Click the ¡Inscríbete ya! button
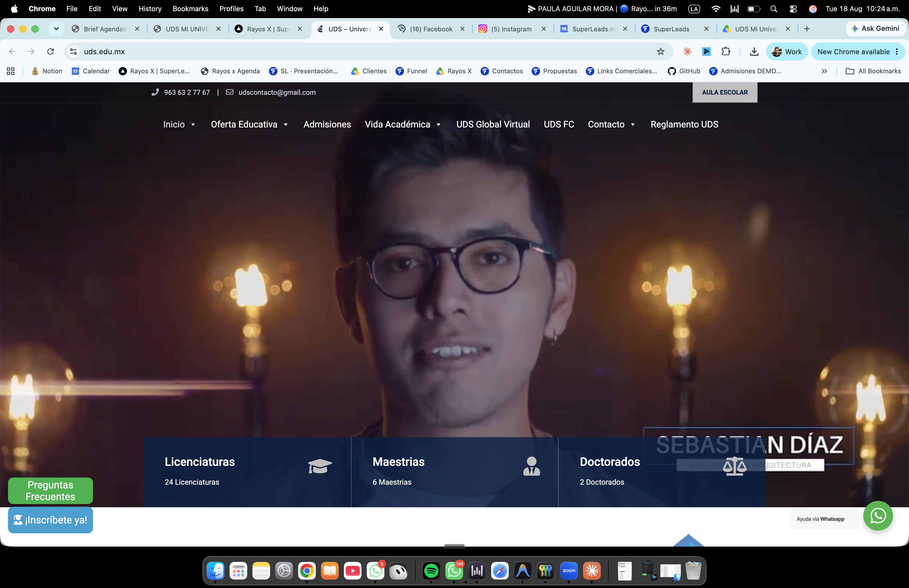The image size is (909, 588). 50,520
